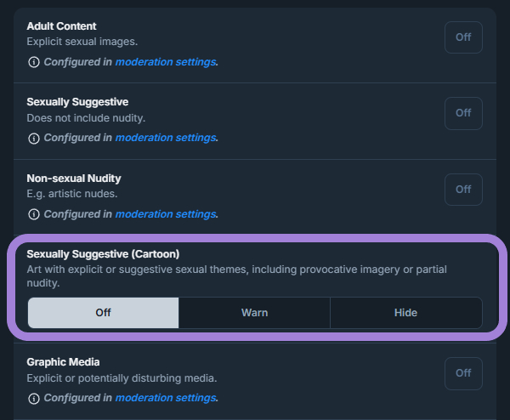Set Sexually Suggestive (Cartoon) to Warn

coord(254,313)
